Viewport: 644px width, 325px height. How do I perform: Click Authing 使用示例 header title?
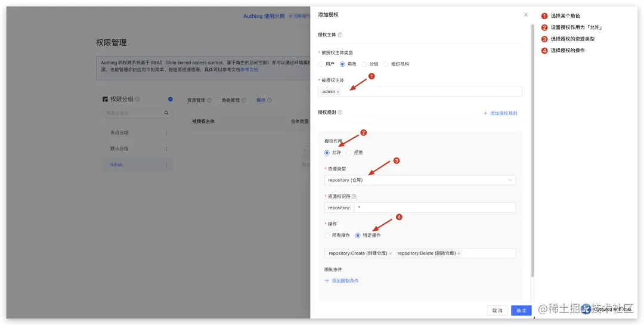[264, 17]
